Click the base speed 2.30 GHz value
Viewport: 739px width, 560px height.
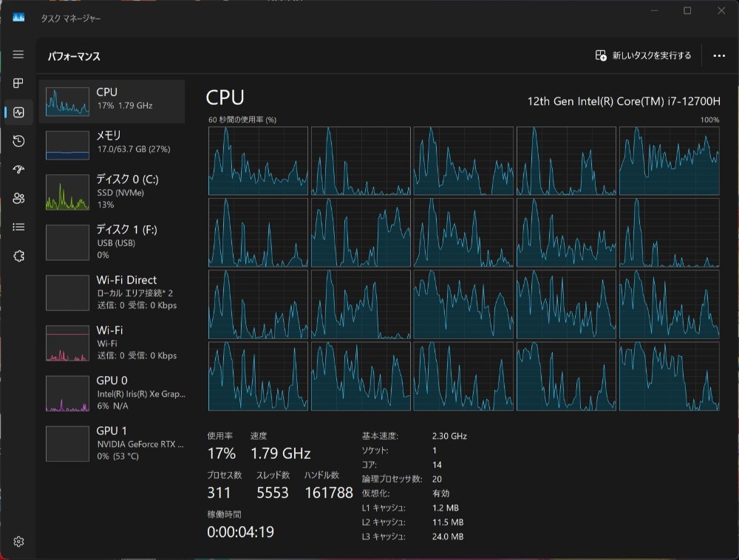pos(449,436)
